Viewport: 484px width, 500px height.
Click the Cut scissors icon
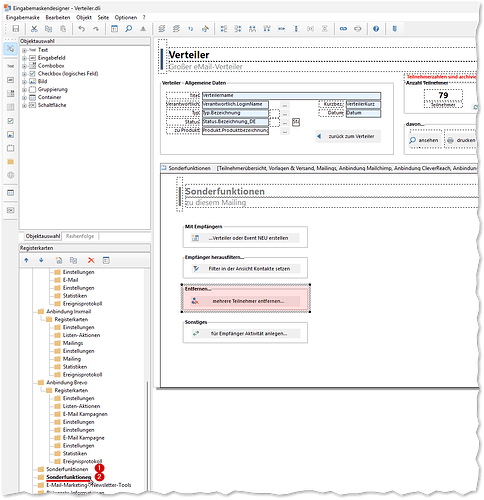34,29
